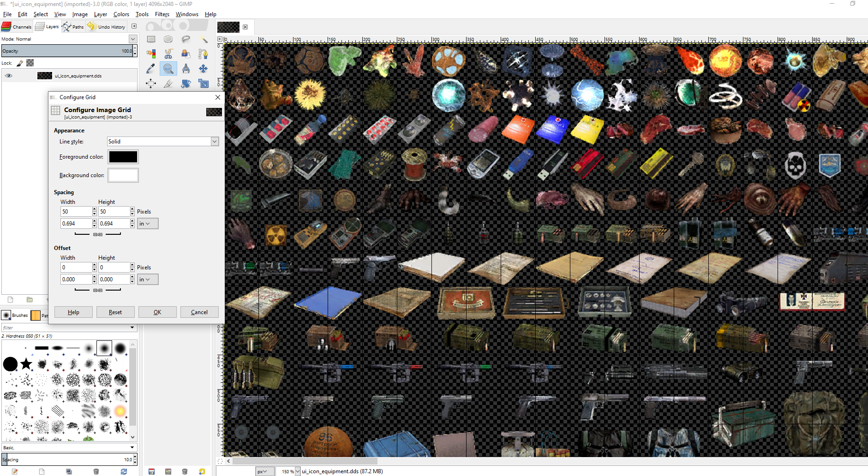Select the Rotate tool
Image resolution: width=868 pixels, height=476 pixels.
pyautogui.click(x=186, y=83)
